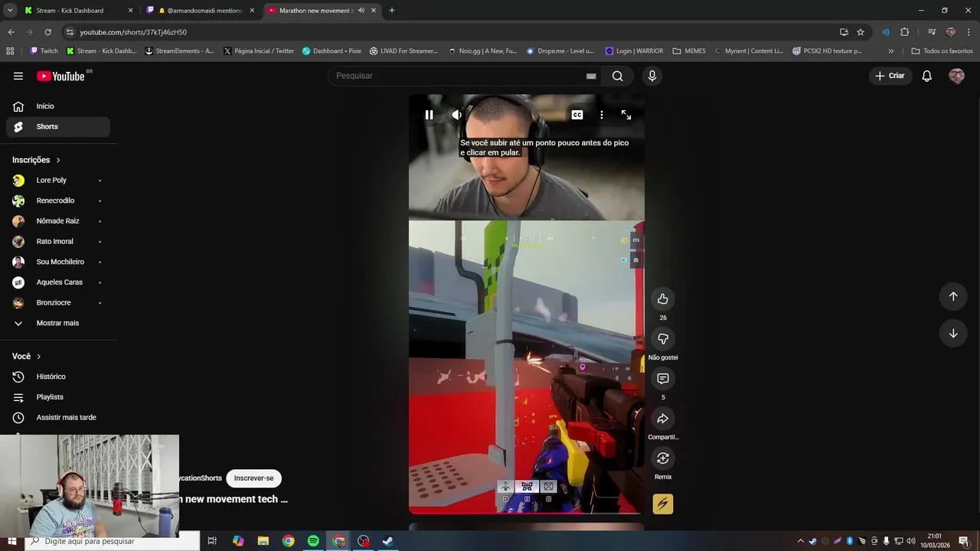This screenshot has width=980, height=551.
Task: Go to the previous Short
Action: click(953, 296)
